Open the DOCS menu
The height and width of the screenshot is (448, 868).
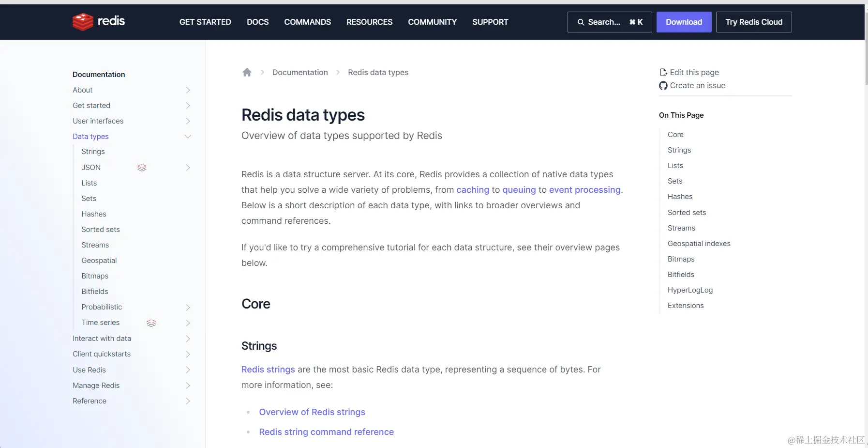tap(257, 22)
